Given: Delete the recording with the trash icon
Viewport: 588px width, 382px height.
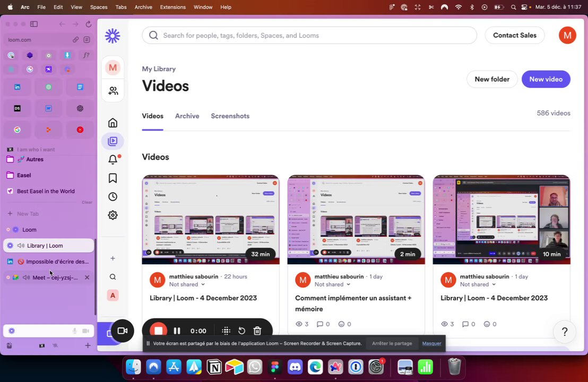Looking at the screenshot, I should [x=257, y=331].
